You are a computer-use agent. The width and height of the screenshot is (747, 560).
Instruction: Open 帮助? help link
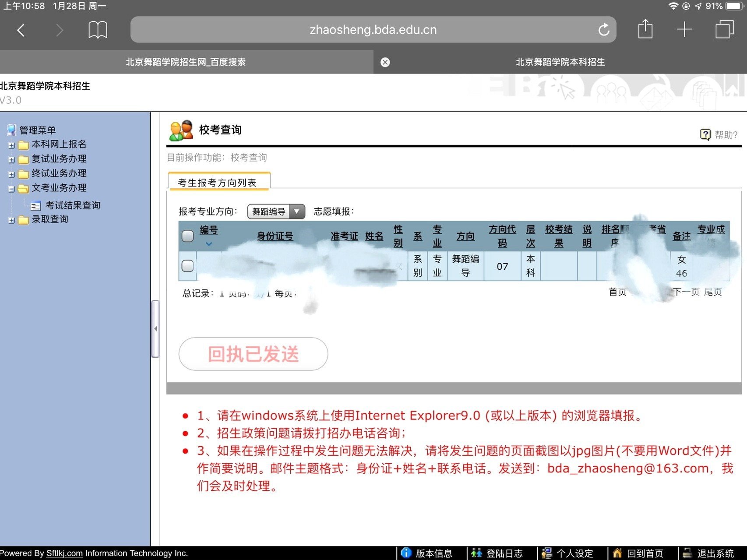click(x=726, y=134)
